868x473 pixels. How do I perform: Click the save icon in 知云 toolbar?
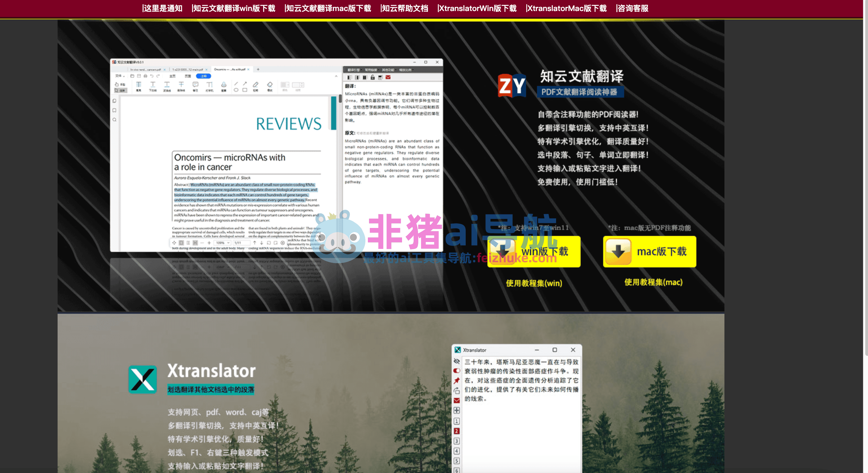tap(139, 76)
